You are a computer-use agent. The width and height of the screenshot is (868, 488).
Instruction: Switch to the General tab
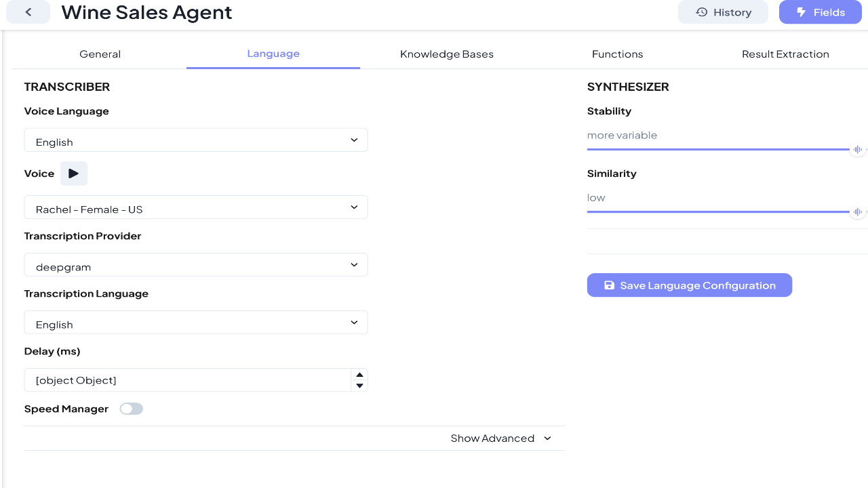pyautogui.click(x=100, y=54)
